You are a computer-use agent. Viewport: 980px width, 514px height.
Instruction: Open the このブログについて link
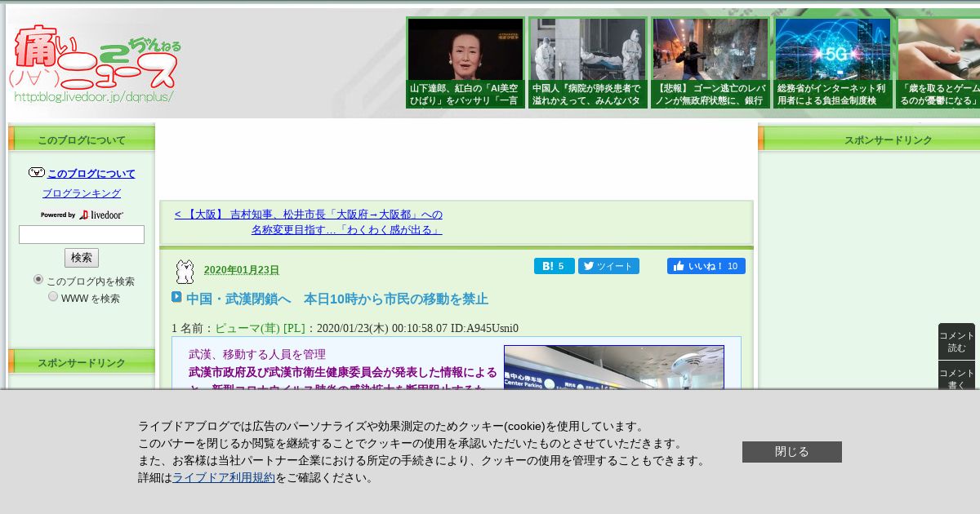[x=91, y=174]
